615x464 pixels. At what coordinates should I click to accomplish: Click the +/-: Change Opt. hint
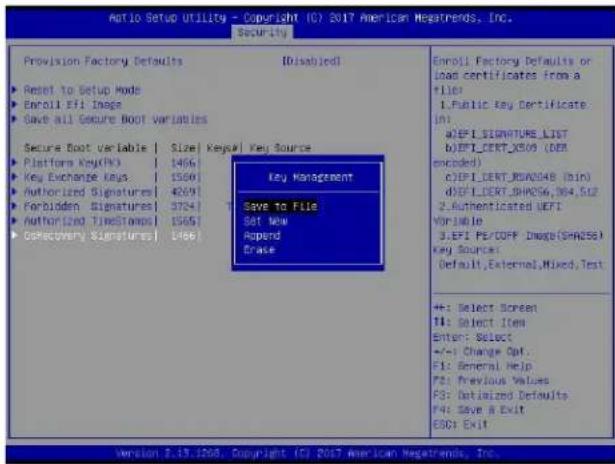pos(482,351)
